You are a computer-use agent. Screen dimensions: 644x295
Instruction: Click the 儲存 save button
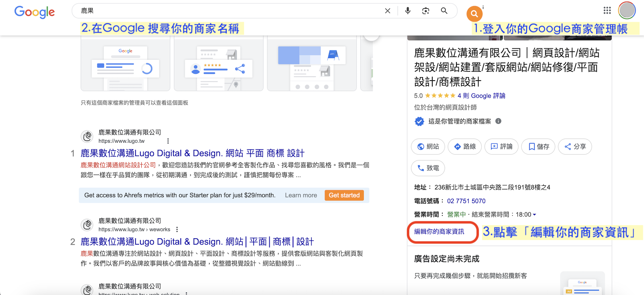tap(538, 146)
